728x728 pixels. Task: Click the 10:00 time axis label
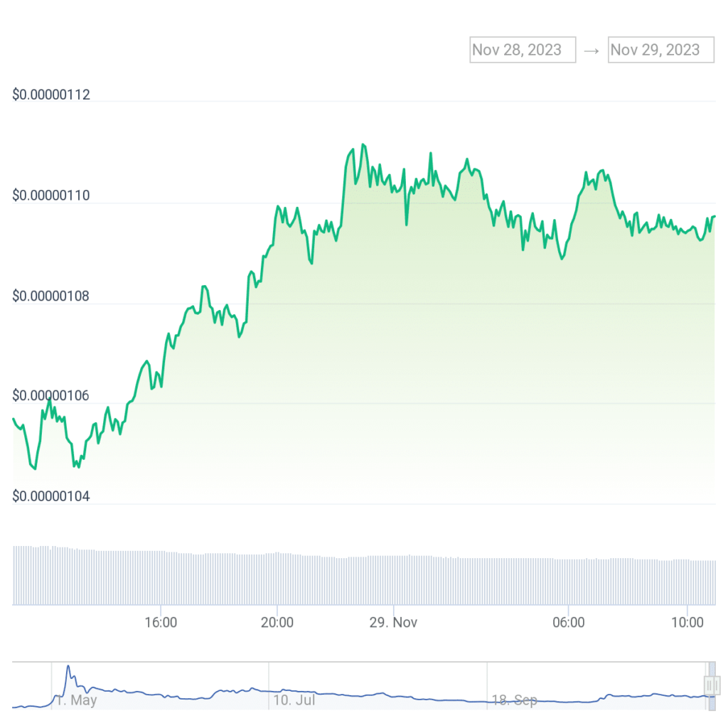(687, 623)
